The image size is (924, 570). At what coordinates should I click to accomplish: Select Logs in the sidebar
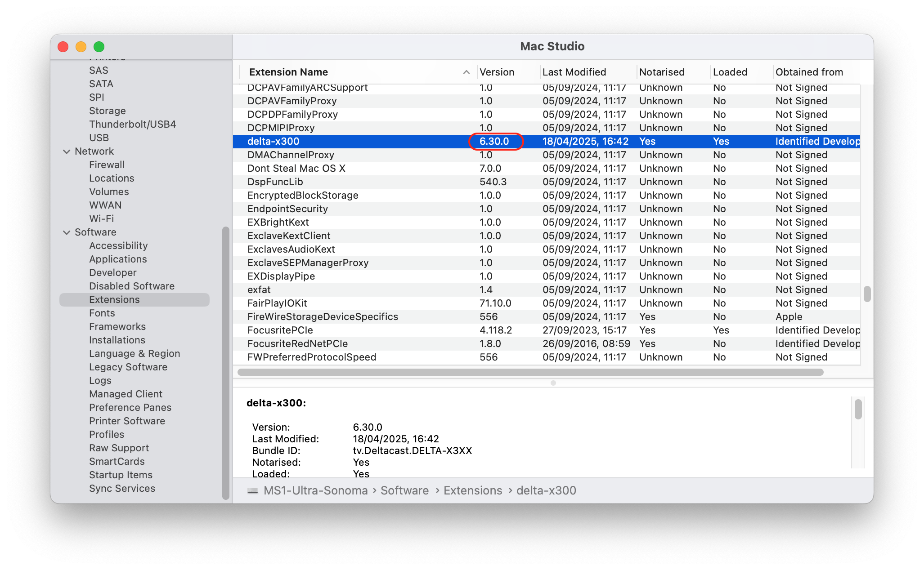tap(100, 381)
